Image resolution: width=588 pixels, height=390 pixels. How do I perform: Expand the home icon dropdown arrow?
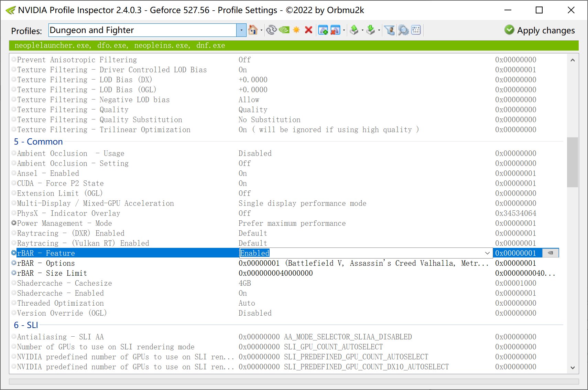pyautogui.click(x=261, y=30)
